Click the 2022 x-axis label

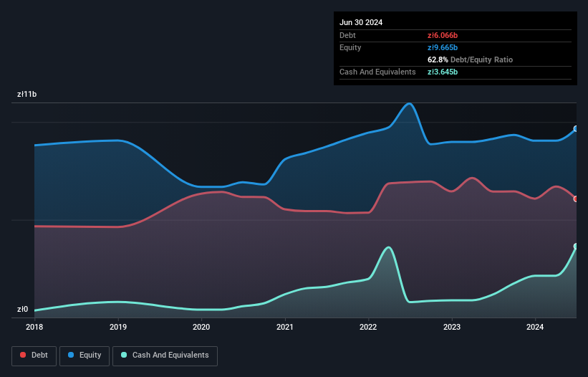pos(368,327)
